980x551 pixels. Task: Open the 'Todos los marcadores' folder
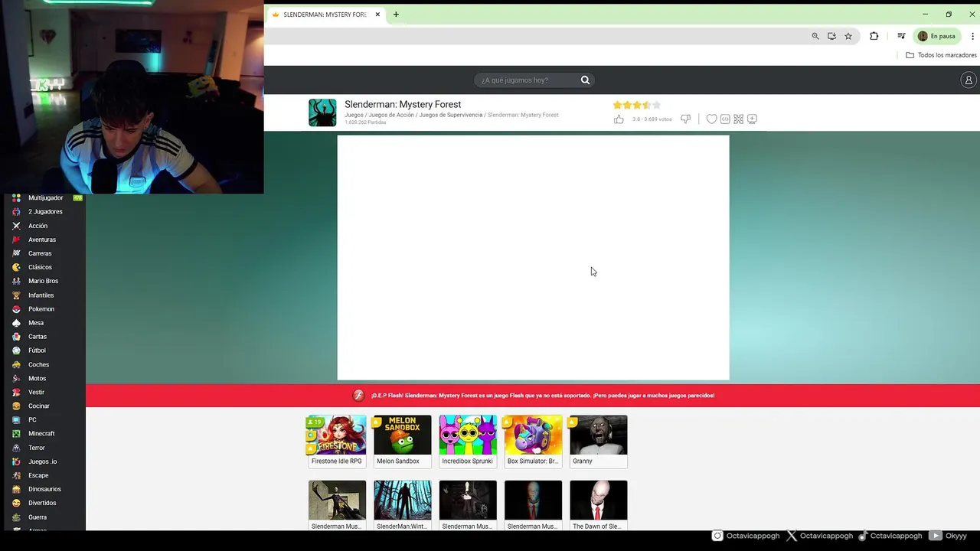point(941,55)
